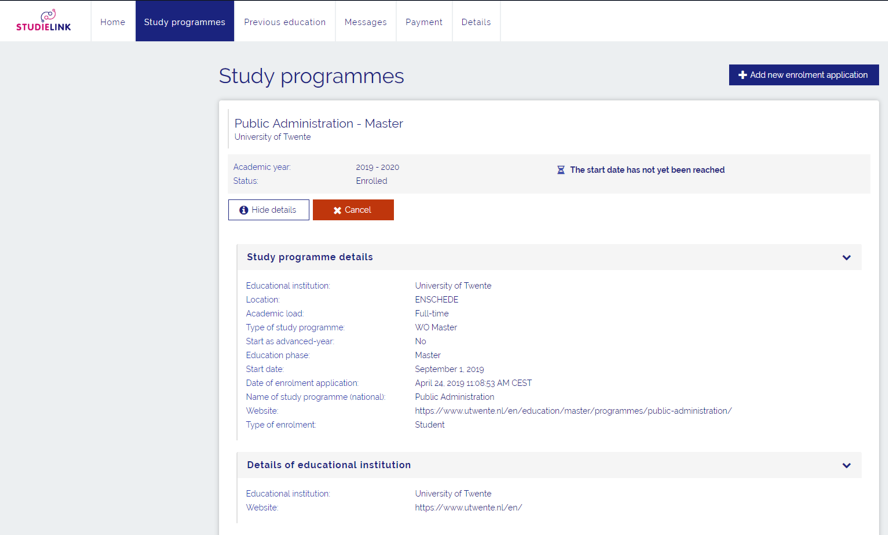Viewport: 888px width, 535px height.
Task: Open the Home tab
Action: point(113,22)
